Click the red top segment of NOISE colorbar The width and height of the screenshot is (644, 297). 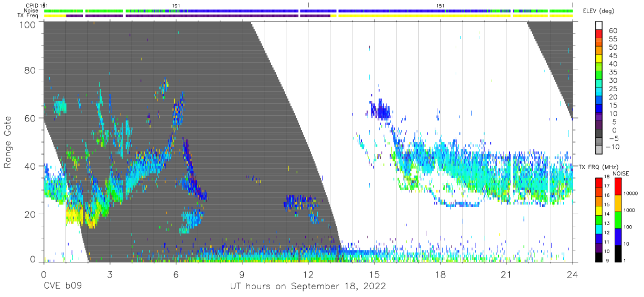click(618, 185)
